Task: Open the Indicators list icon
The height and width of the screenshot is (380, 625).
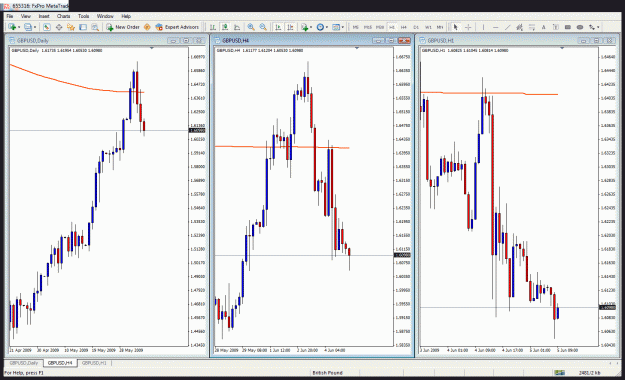Action: (x=305, y=27)
